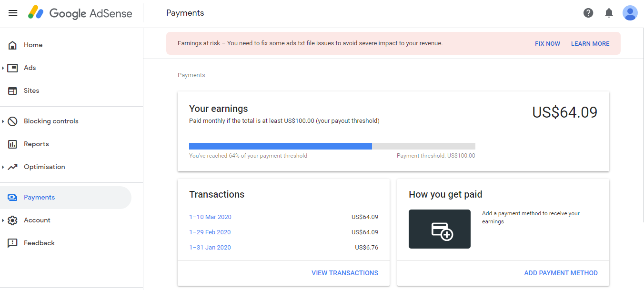The width and height of the screenshot is (644, 290).
Task: Click the Payments money icon
Action: [13, 198]
